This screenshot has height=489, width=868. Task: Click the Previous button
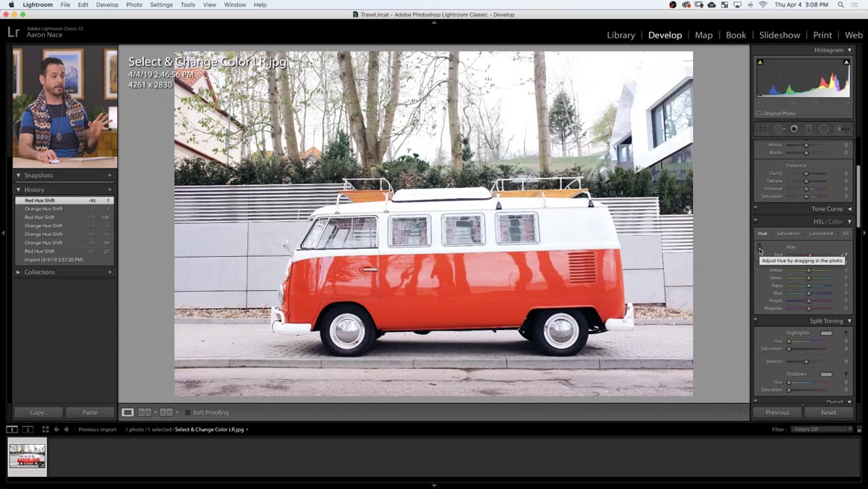pyautogui.click(x=777, y=412)
